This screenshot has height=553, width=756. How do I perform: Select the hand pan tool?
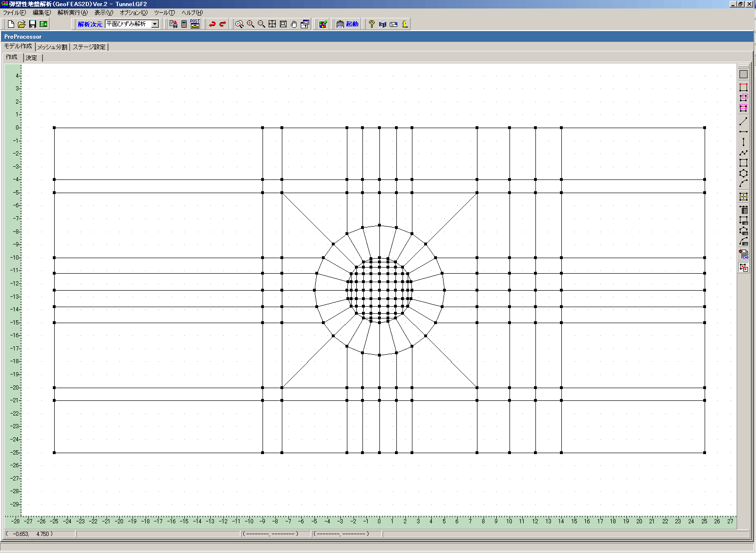click(294, 24)
